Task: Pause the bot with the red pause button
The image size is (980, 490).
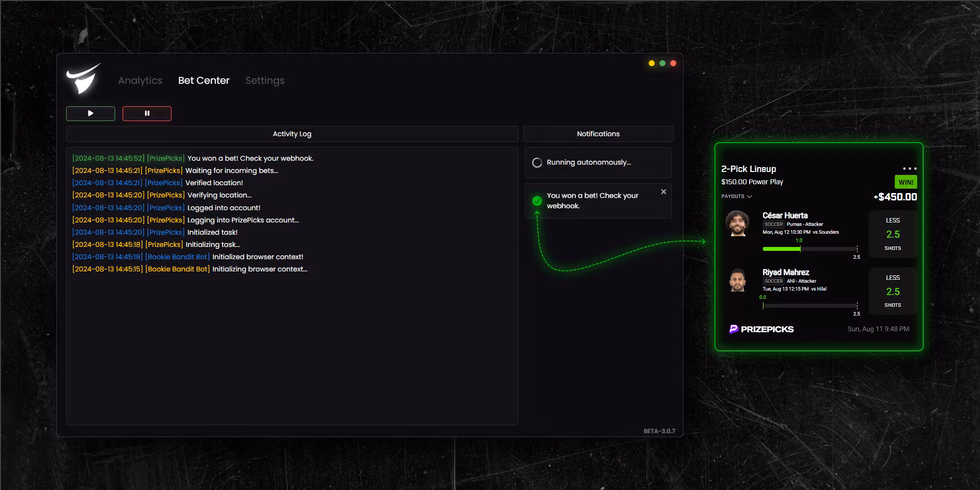Action: 147,113
